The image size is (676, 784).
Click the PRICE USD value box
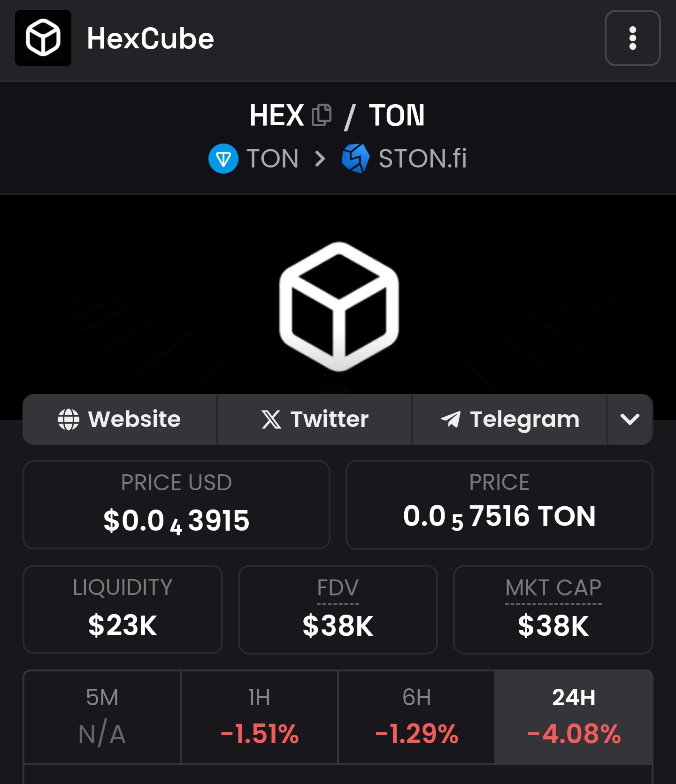tap(177, 505)
